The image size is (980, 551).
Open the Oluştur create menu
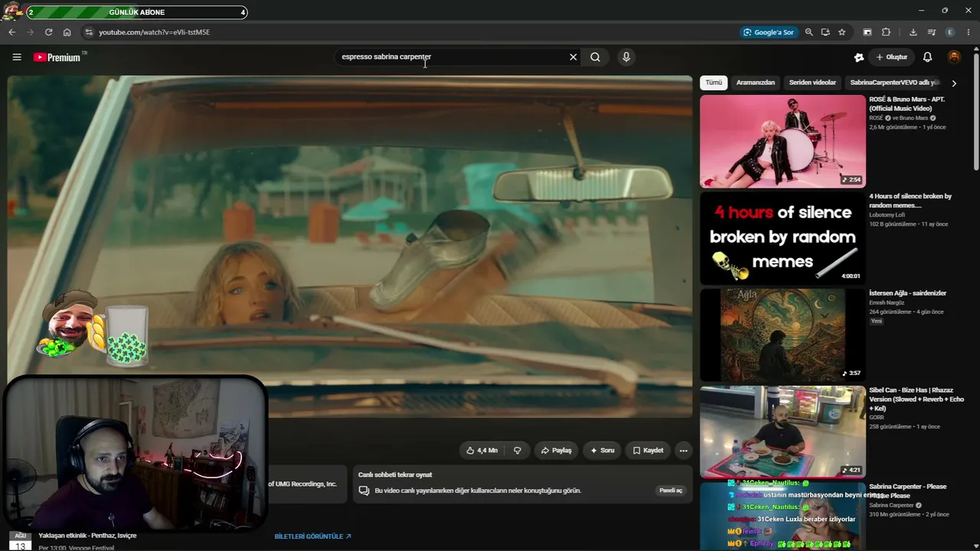click(892, 57)
